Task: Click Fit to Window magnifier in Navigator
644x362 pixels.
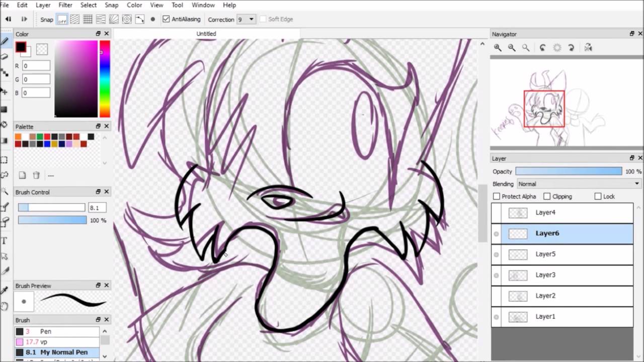Action: (526, 48)
